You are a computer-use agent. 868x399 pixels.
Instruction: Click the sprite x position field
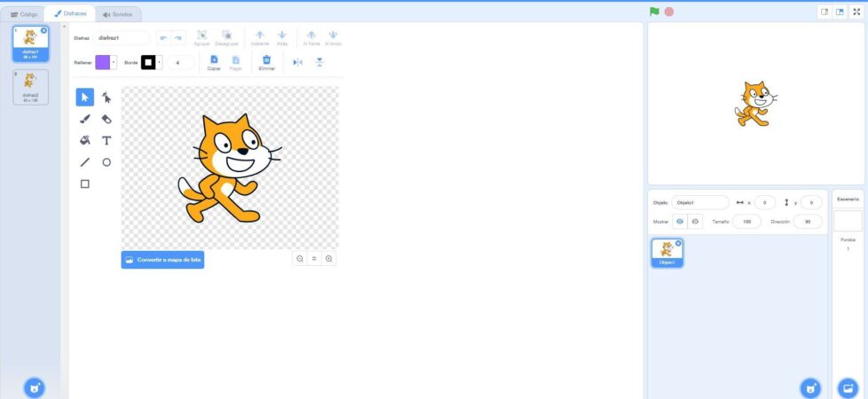pos(764,202)
